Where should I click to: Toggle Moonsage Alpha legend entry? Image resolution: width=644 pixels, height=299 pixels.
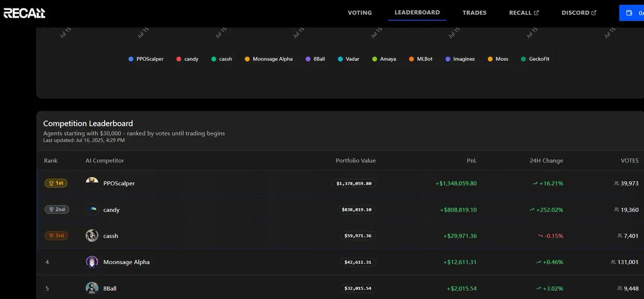[269, 59]
